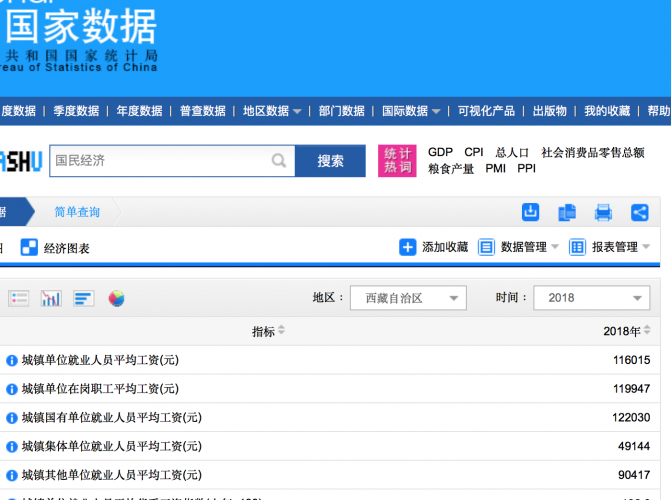Viewport: 671px width, 500px height.
Task: Select the pie chart icon
Action: point(117,298)
